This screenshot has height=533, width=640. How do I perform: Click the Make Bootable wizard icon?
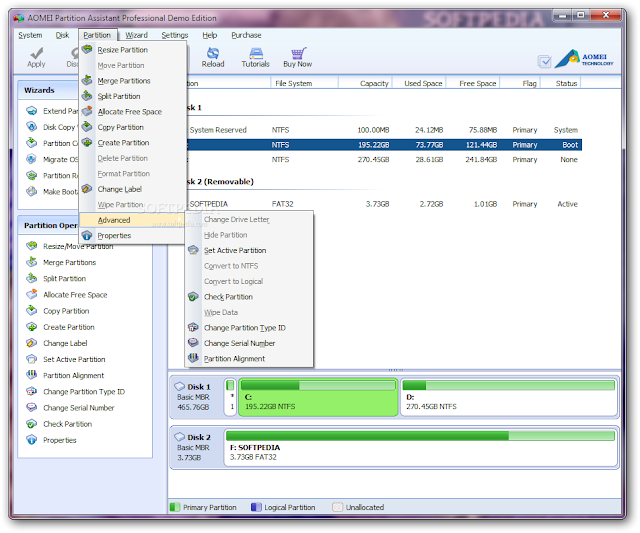point(31,191)
